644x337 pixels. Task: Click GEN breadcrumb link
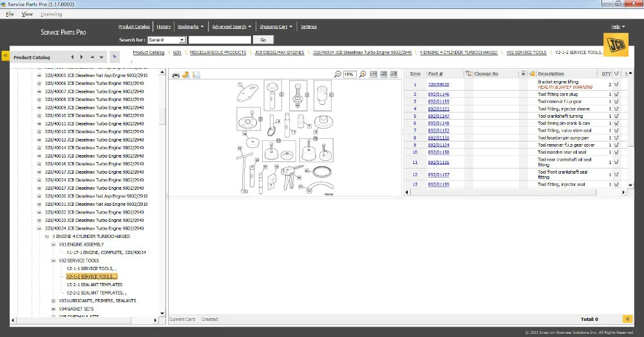[x=177, y=53]
